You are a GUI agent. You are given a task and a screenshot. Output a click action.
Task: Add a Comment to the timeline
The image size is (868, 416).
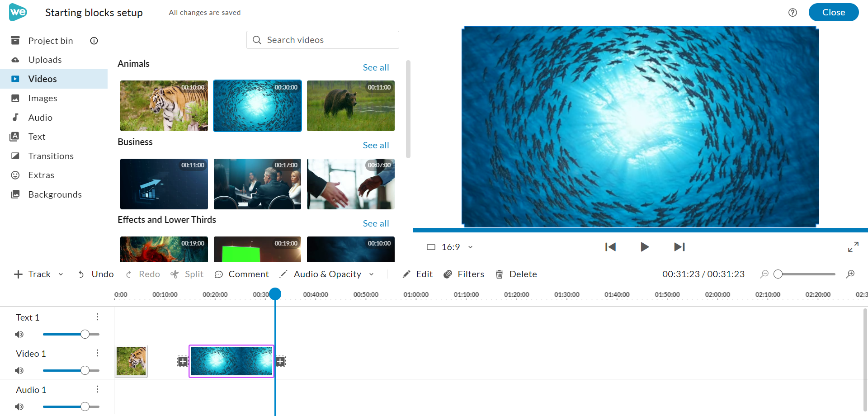(x=242, y=274)
